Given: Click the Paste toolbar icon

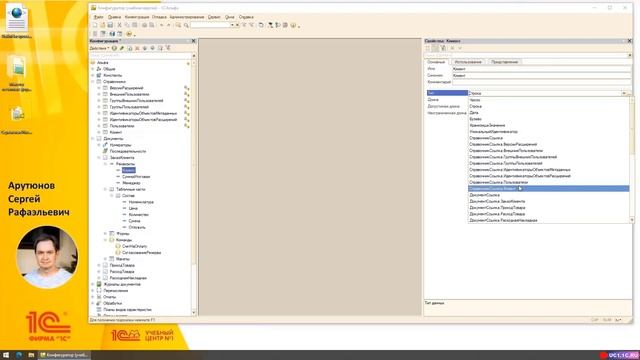Looking at the screenshot, I should 134,25.
